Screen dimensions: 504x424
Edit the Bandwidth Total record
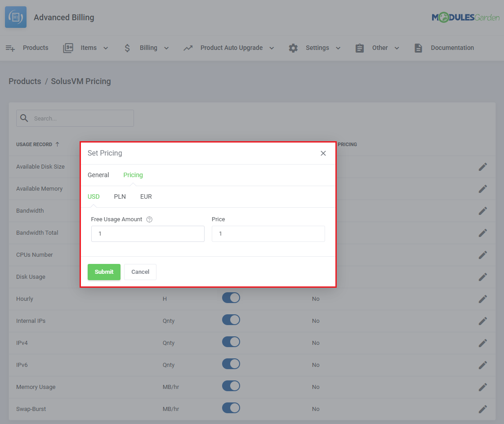click(x=483, y=233)
